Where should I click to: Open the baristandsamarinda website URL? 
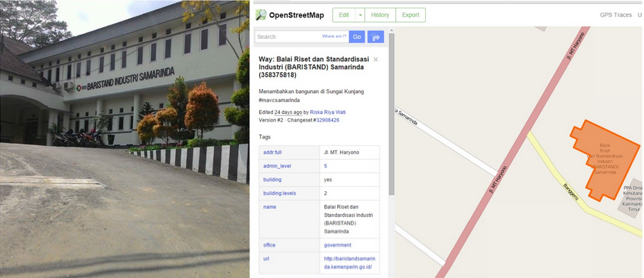coord(349,263)
